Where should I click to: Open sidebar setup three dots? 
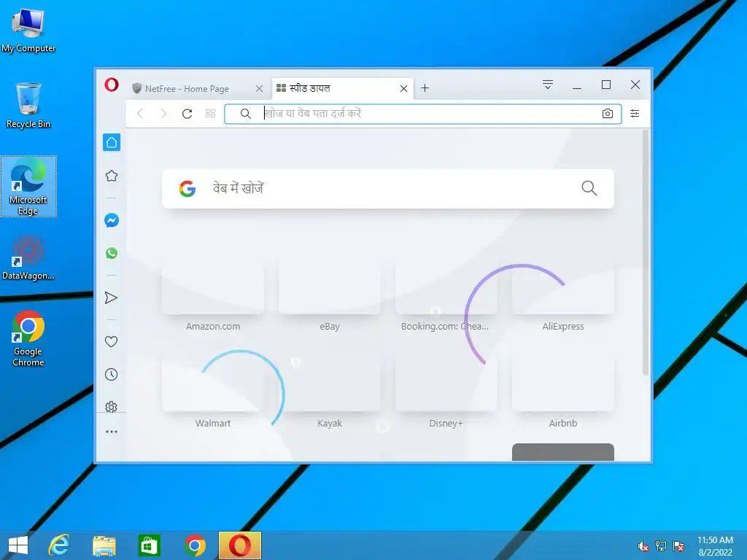[x=112, y=432]
